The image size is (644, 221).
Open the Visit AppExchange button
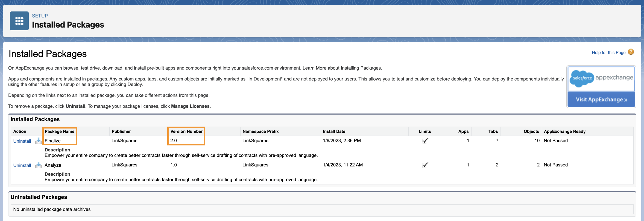tap(601, 100)
